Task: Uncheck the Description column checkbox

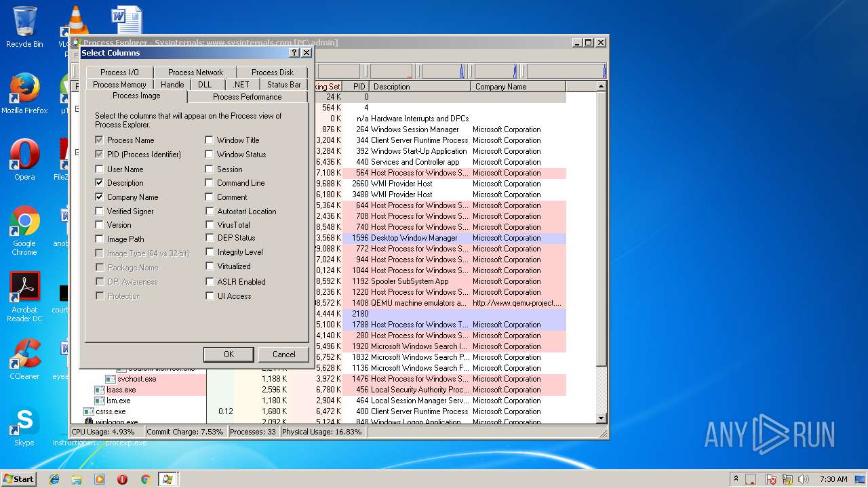Action: coord(100,183)
